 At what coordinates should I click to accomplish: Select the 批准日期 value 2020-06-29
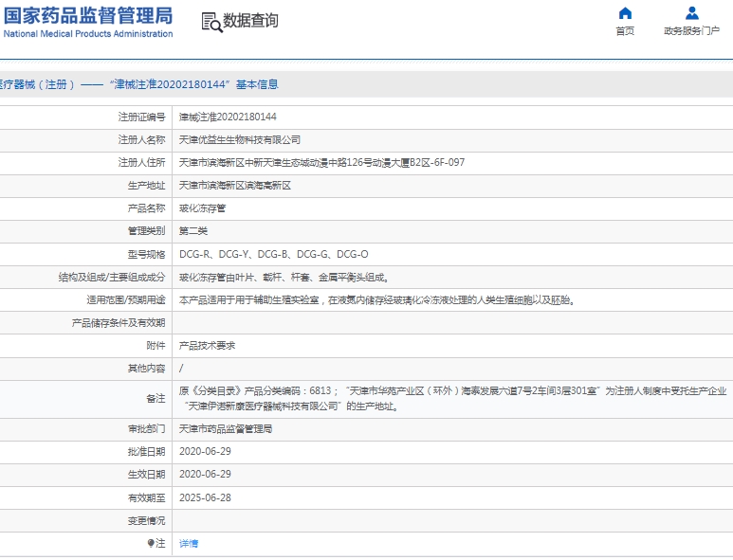[205, 452]
